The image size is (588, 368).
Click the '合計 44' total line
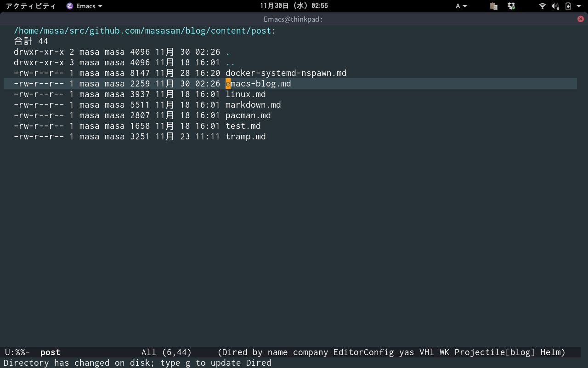[x=31, y=41]
